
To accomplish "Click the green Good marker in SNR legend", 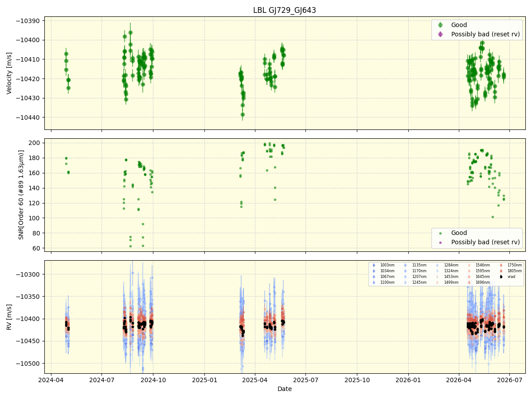I will pyautogui.click(x=440, y=233).
